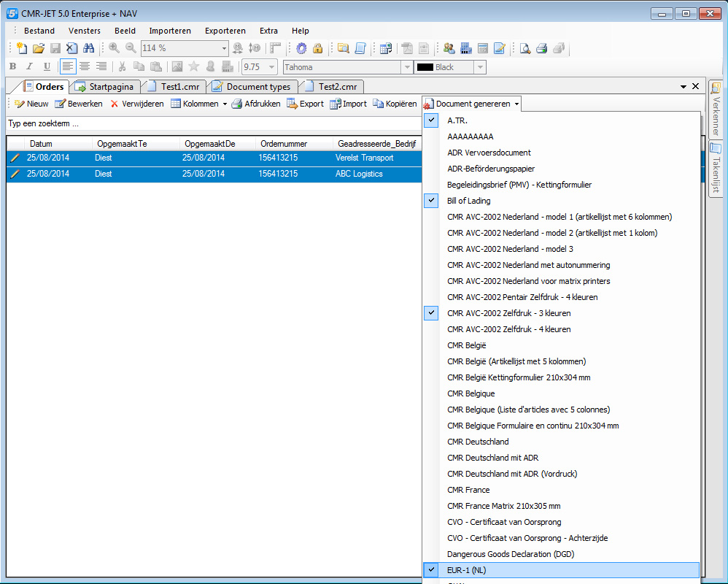Open the Importeren menu

click(170, 31)
